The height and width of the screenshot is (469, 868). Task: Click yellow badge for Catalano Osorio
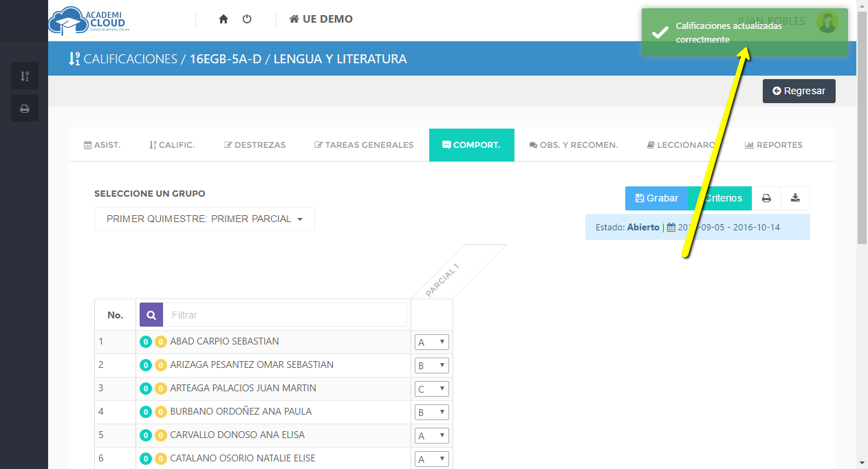pos(160,459)
